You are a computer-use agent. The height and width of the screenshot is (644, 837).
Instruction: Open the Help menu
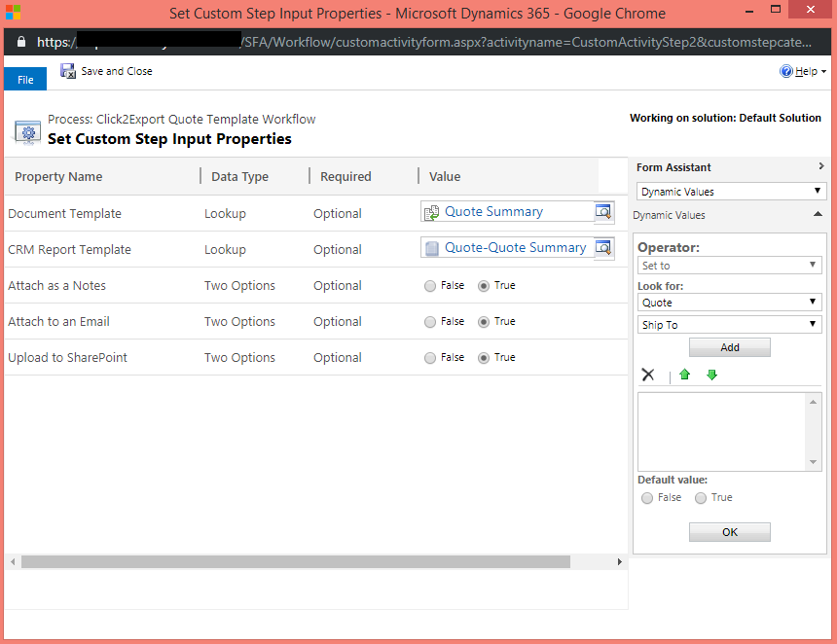[x=806, y=71]
